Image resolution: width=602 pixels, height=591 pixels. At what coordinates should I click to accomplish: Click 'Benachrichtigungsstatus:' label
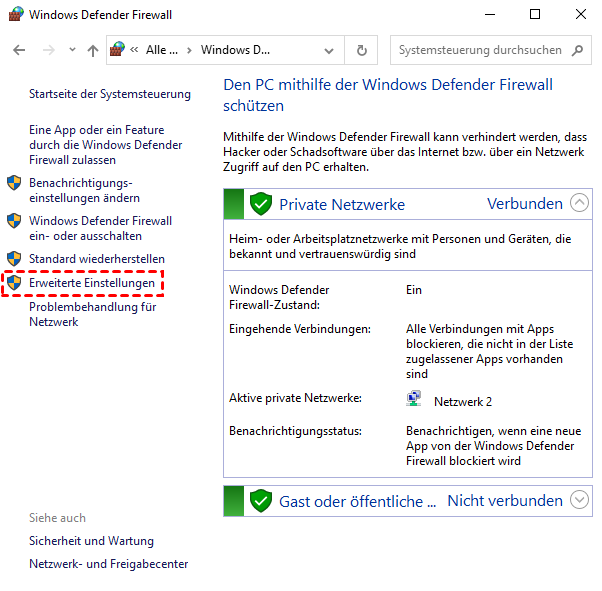click(x=295, y=431)
